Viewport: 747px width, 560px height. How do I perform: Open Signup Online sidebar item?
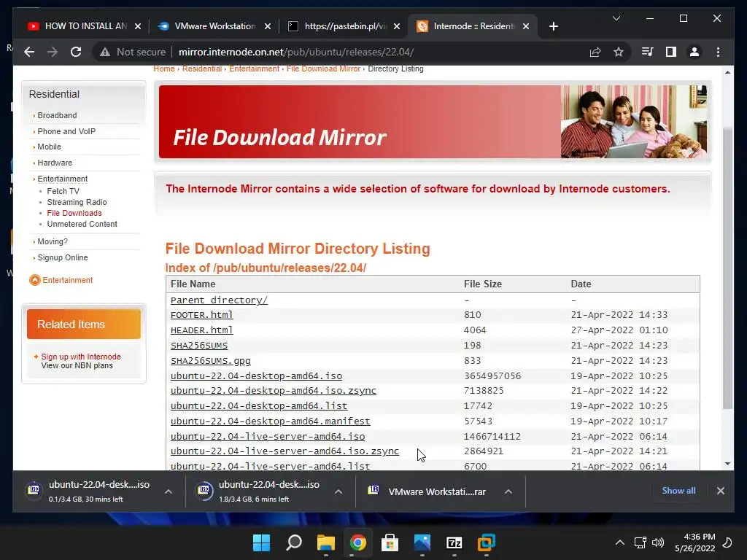(63, 257)
